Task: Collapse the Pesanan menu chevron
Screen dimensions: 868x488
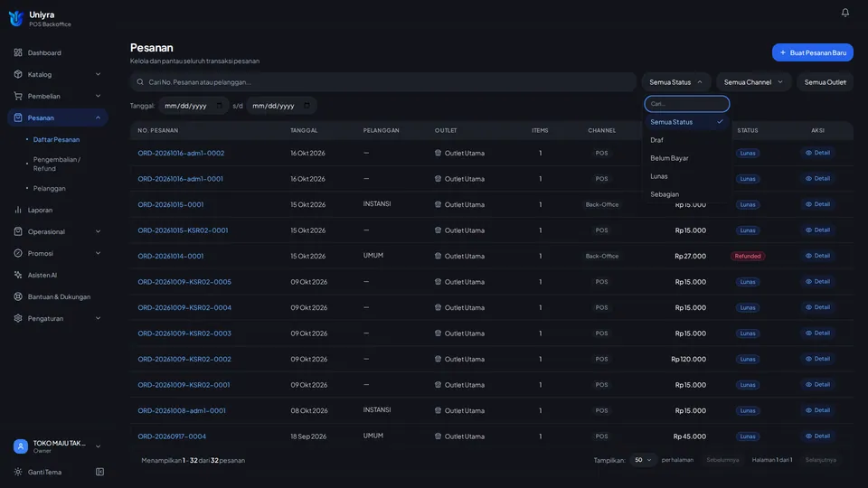Action: click(98, 117)
